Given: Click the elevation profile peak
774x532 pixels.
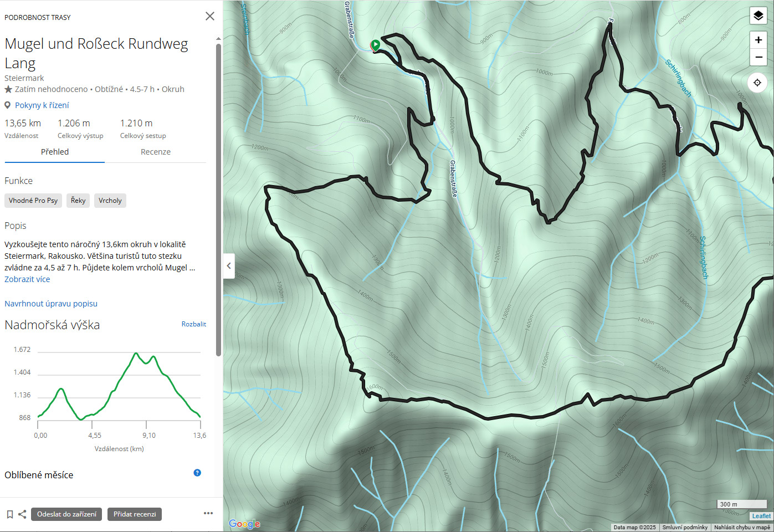Looking at the screenshot, I should 136,353.
